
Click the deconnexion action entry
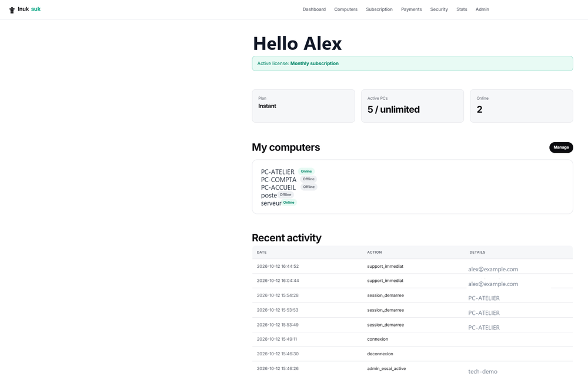pos(380,354)
